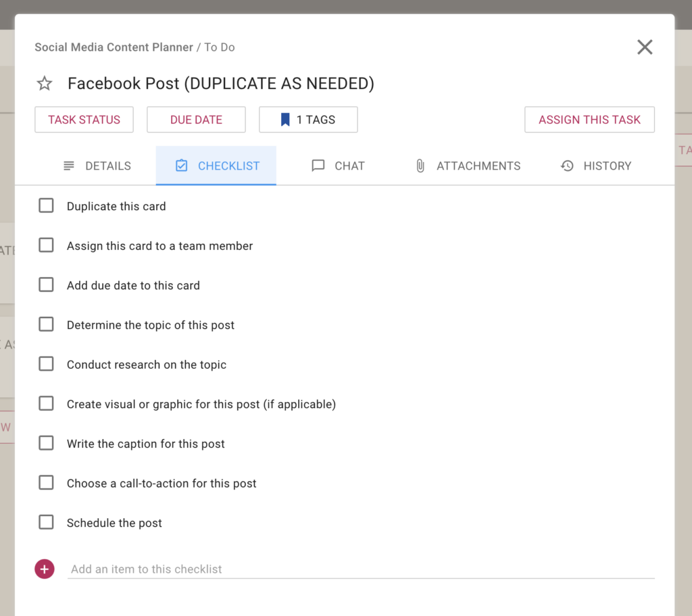
Task: Open the Due Date picker
Action: click(x=197, y=120)
